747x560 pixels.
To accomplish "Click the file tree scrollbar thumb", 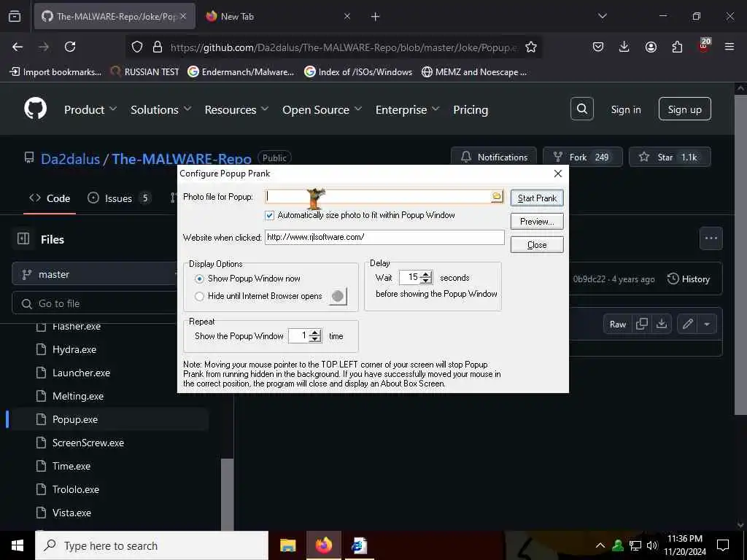I will coord(228,494).
